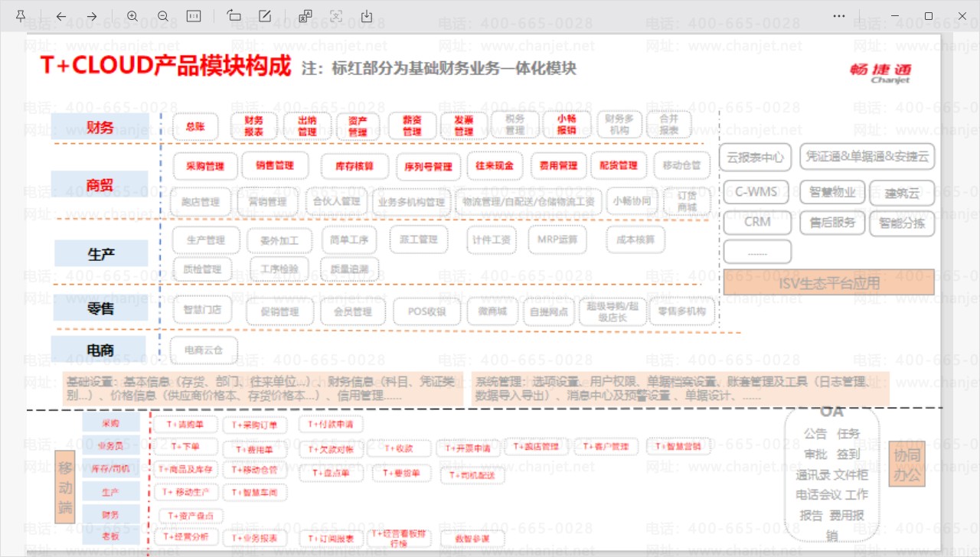The width and height of the screenshot is (980, 557).
Task: Zoom in on the image
Action: click(132, 16)
